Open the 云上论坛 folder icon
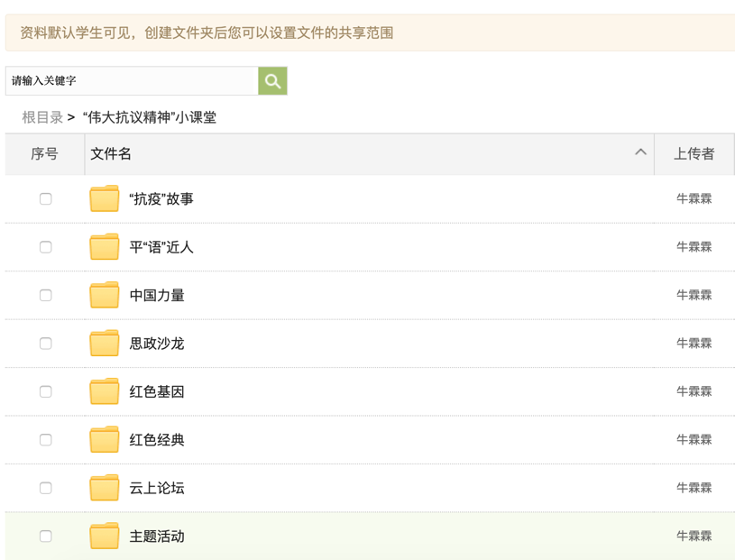The height and width of the screenshot is (560, 735). pyautogui.click(x=105, y=488)
